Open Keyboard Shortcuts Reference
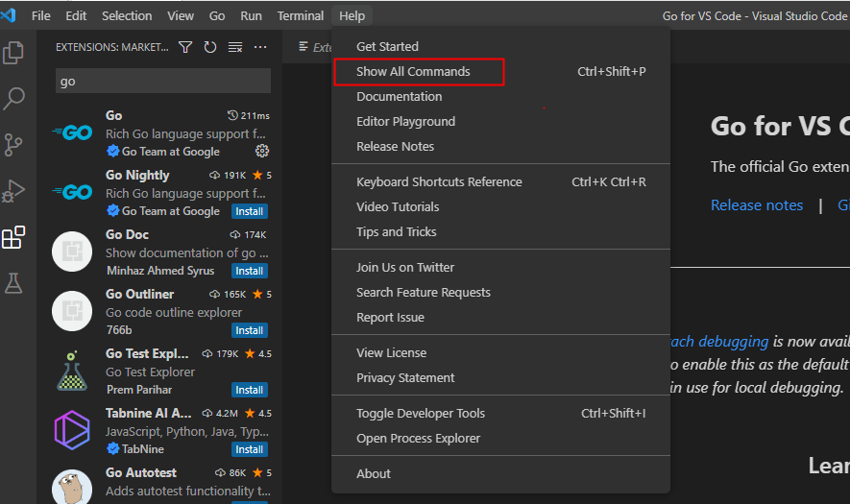 point(501,182)
